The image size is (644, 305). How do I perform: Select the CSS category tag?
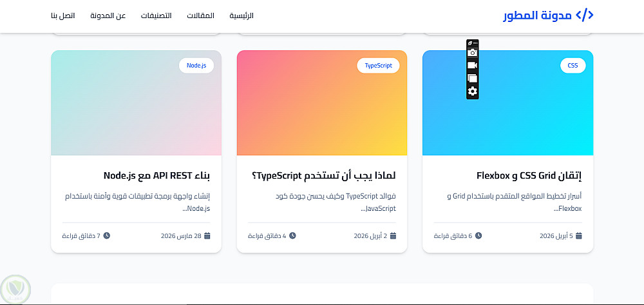click(x=573, y=65)
